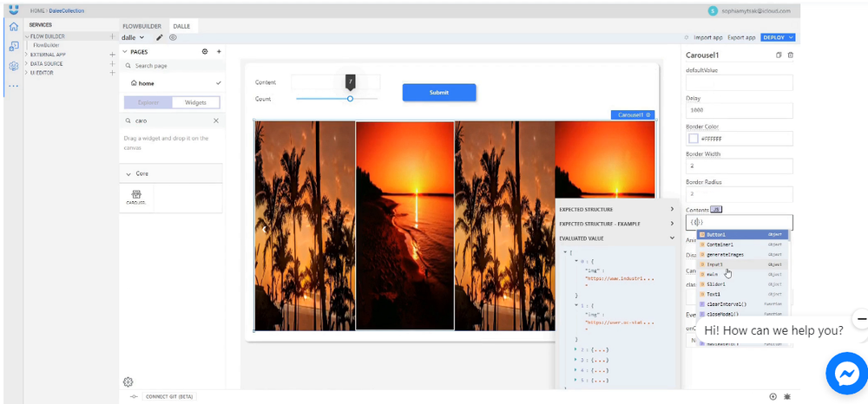The image size is (868, 404).
Task: Collapse the Core widgets group
Action: (128, 173)
